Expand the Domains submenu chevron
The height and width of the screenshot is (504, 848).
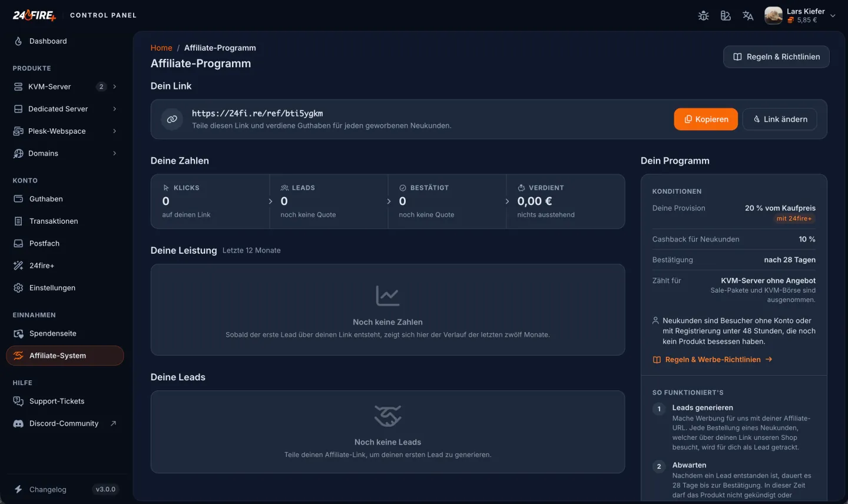[114, 154]
